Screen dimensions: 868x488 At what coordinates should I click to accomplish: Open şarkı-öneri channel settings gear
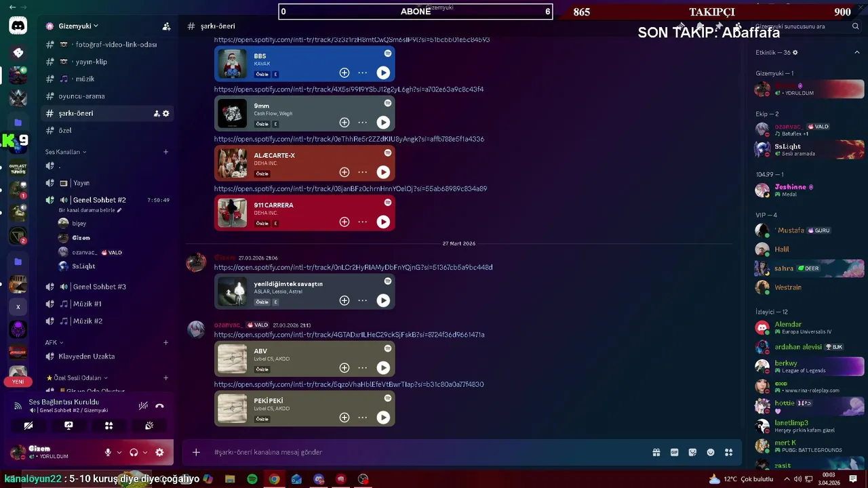pos(166,113)
